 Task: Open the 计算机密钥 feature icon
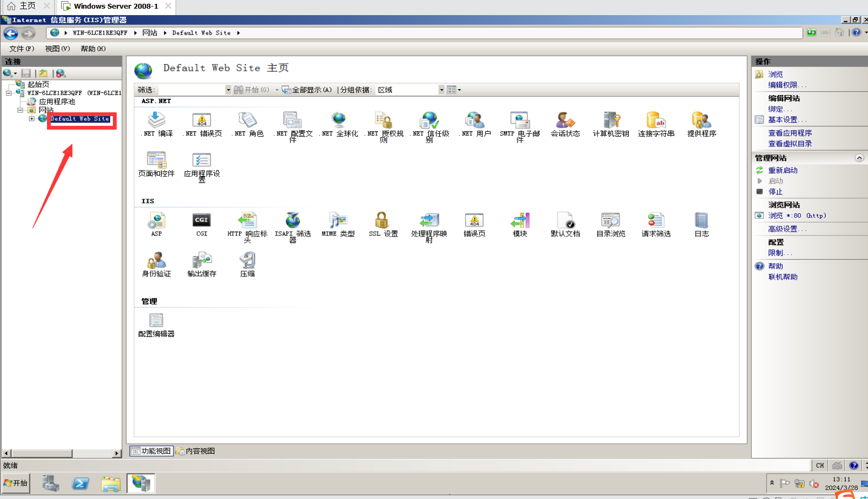click(611, 124)
